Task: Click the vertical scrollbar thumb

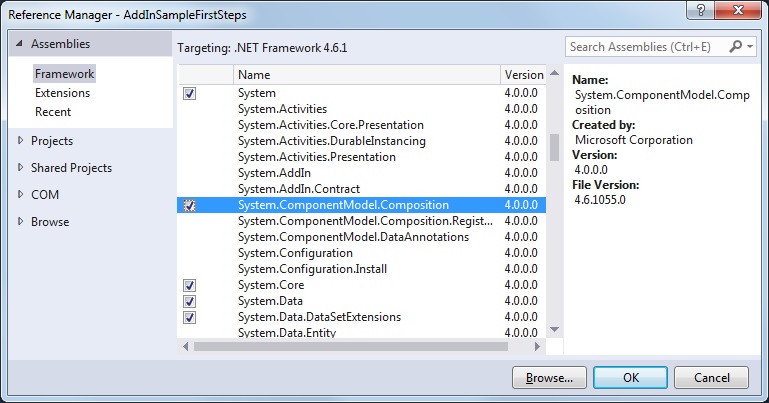Action: coord(555,147)
